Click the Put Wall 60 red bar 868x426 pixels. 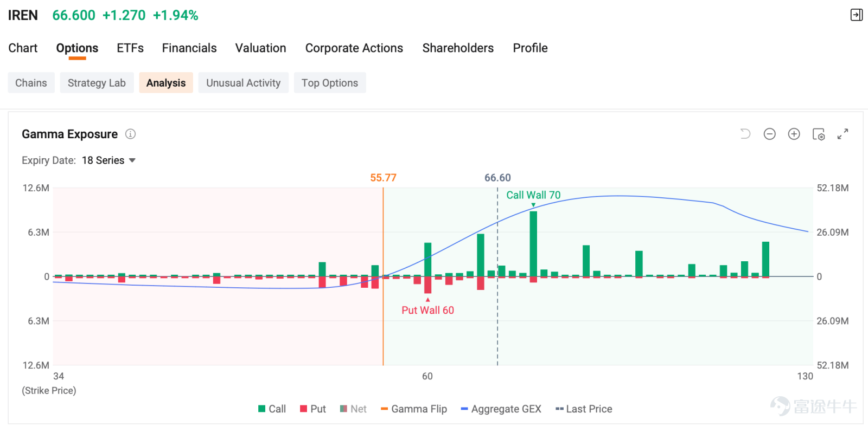pos(427,285)
